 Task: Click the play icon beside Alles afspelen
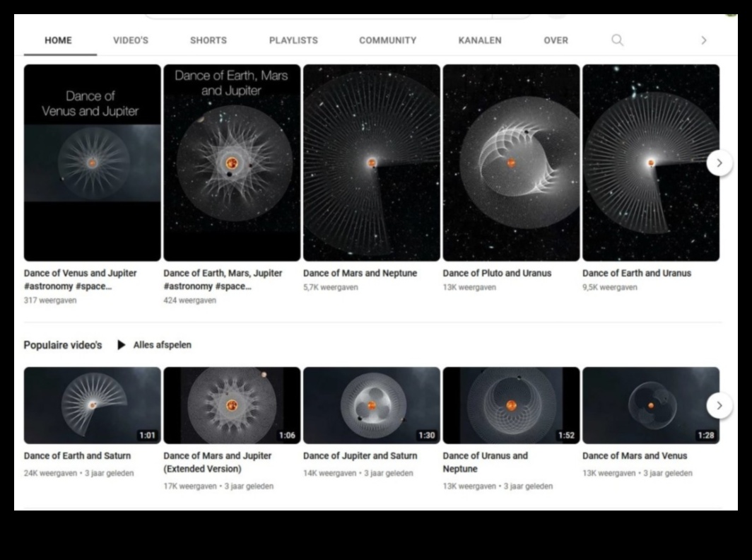(122, 345)
